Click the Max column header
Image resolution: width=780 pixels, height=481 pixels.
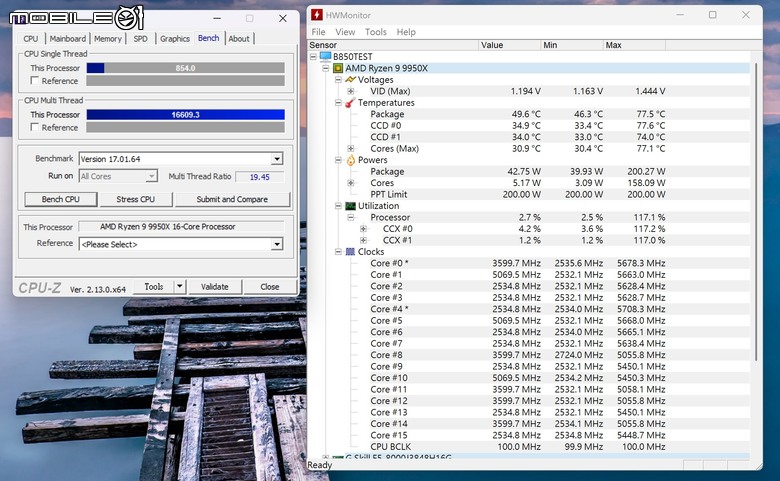[x=634, y=45]
